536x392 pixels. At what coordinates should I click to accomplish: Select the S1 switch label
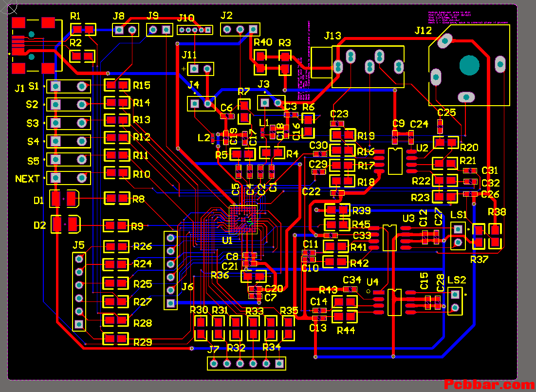[x=34, y=86]
